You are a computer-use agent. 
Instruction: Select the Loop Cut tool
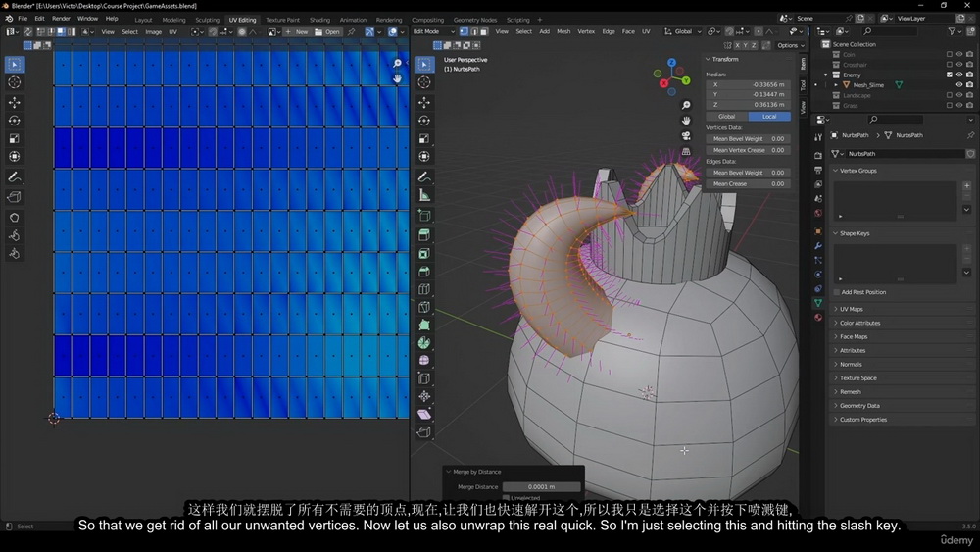(424, 289)
